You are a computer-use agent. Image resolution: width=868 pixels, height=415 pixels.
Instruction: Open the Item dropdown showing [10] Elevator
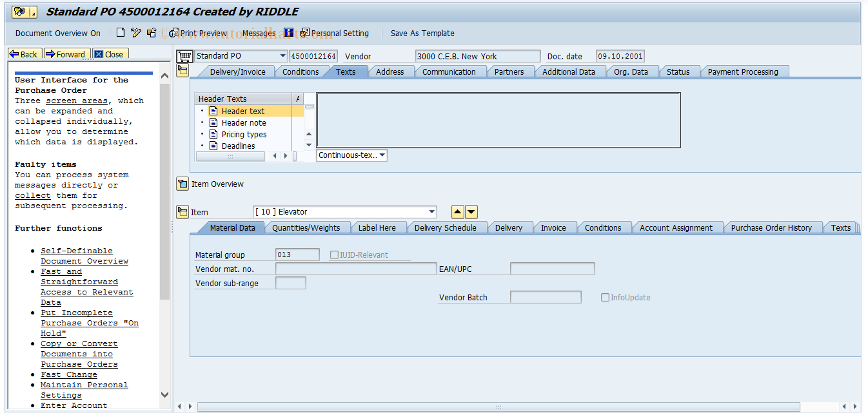click(x=432, y=211)
